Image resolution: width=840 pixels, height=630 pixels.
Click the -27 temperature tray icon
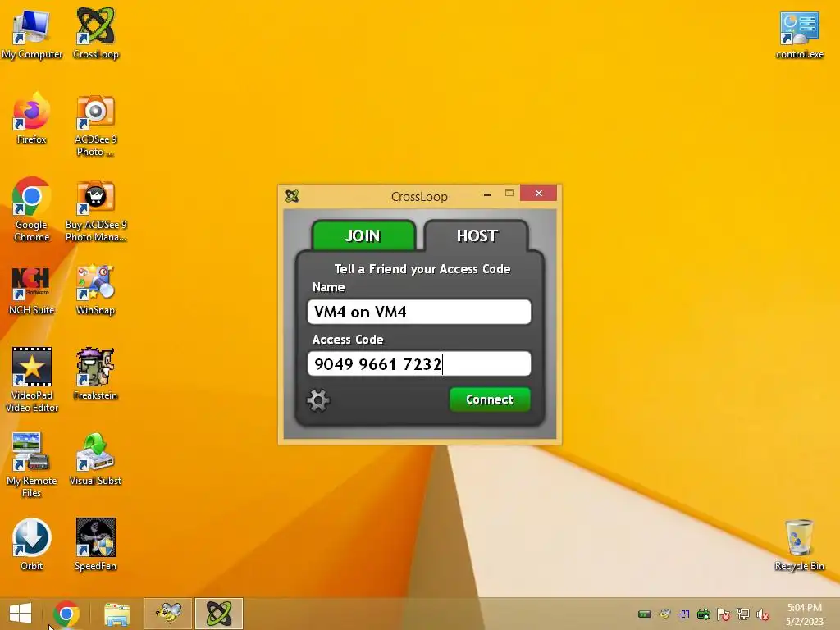coord(684,614)
